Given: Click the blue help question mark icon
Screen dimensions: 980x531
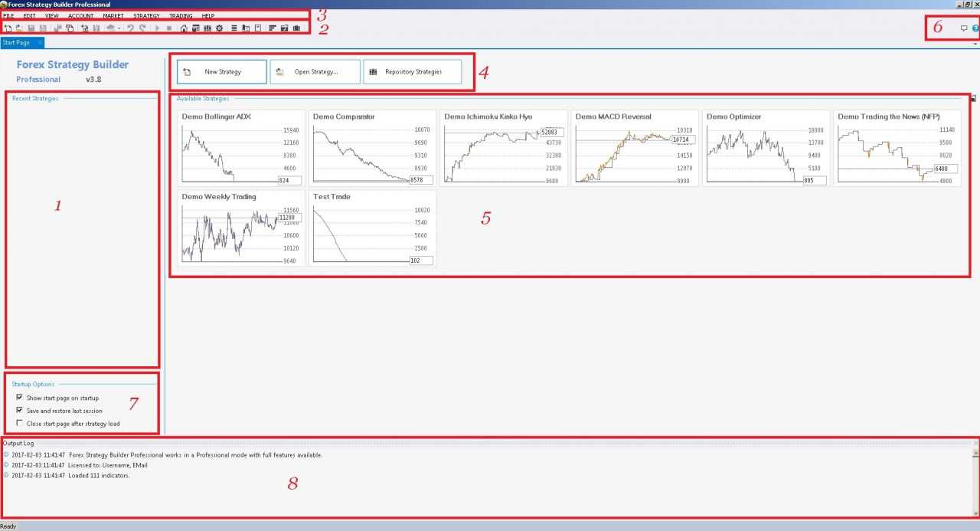Looking at the screenshot, I should coord(975,28).
